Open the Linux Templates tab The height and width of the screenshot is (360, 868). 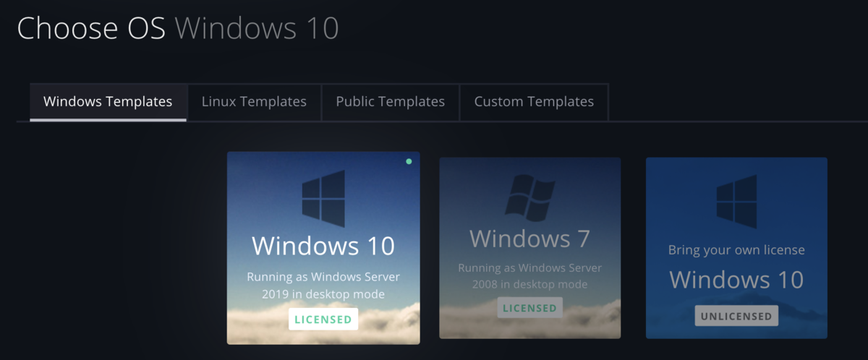(x=254, y=102)
